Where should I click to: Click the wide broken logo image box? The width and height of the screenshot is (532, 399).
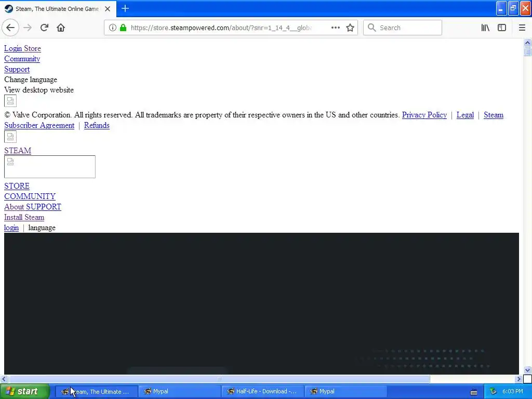point(50,167)
